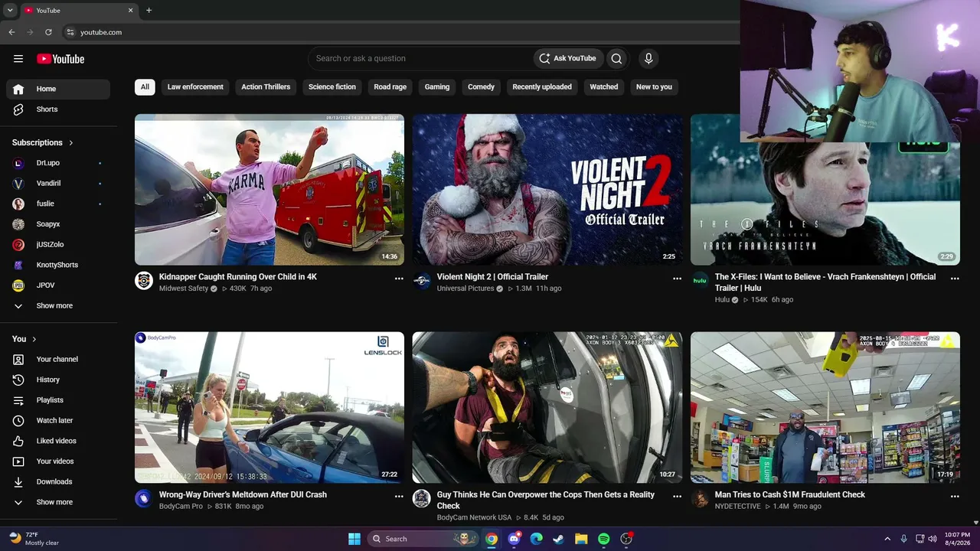
Task: Open site information icon beside youtube.com
Action: pos(70,32)
